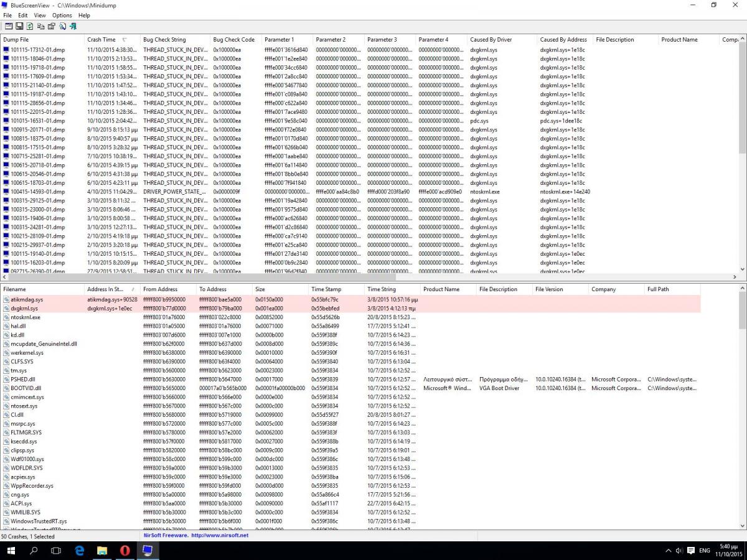Select the Wdf01000.sys driver row
747x560 pixels.
350,459
